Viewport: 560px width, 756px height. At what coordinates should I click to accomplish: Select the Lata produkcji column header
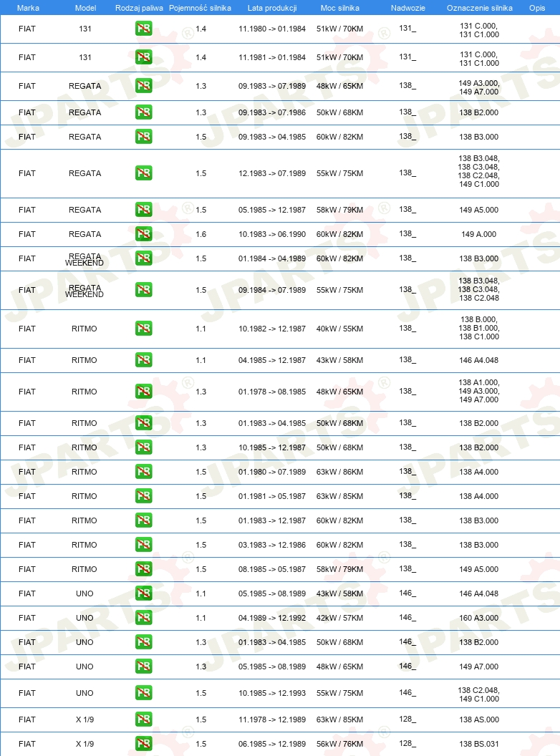point(272,8)
